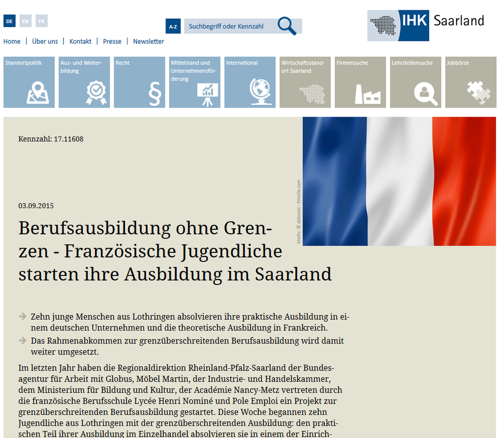The width and height of the screenshot is (504, 438).
Task: Open the Standortpolitik map pin tile
Action: click(x=29, y=82)
